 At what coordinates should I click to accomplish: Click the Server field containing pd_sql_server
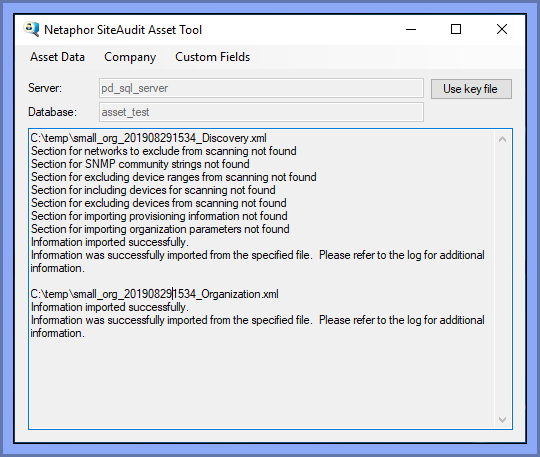point(261,88)
